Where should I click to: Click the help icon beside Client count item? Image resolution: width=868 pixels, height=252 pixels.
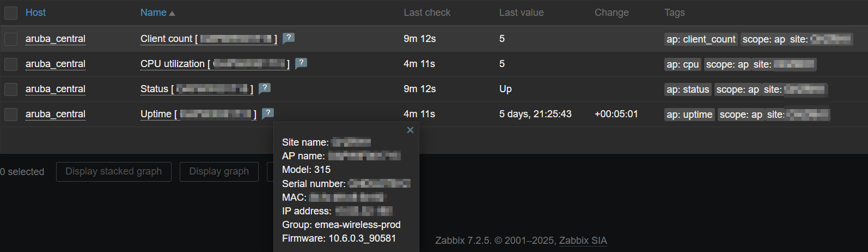pyautogui.click(x=289, y=38)
